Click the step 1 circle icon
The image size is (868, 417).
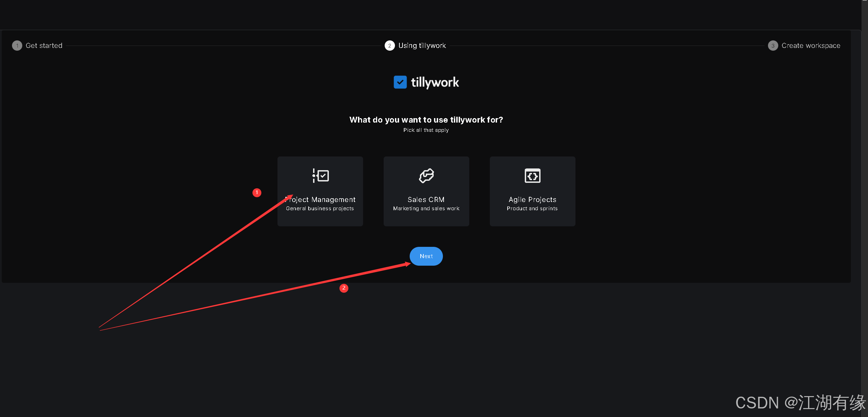pyautogui.click(x=17, y=46)
